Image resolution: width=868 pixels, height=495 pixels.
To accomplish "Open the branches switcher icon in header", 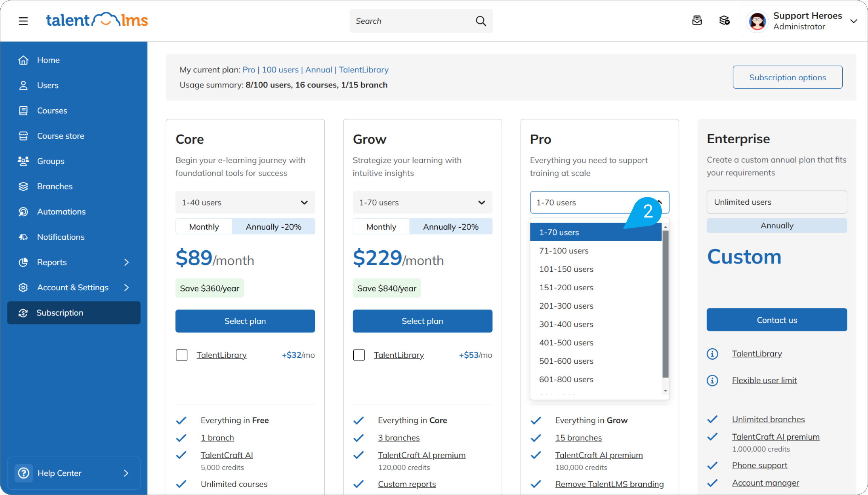I will pyautogui.click(x=724, y=20).
